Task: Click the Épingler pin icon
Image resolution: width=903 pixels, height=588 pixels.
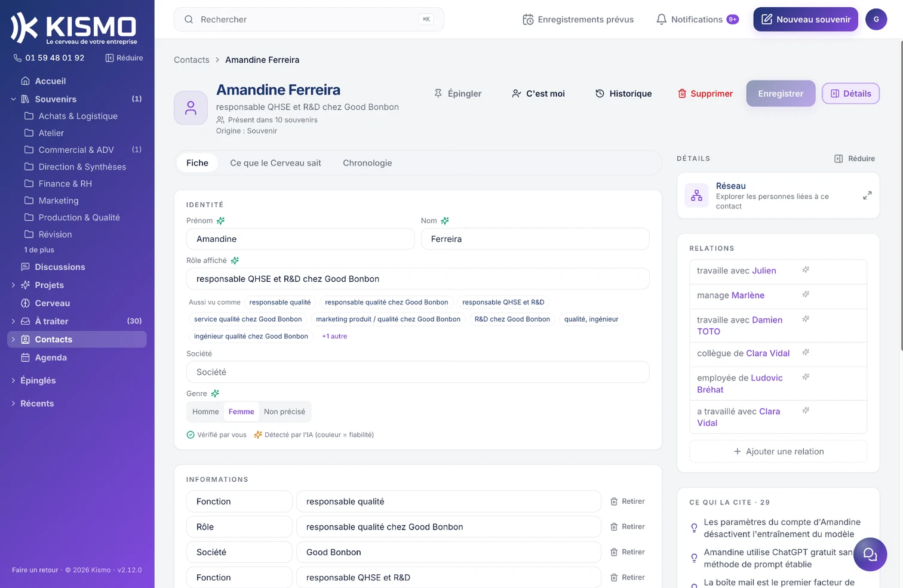Action: 438,94
